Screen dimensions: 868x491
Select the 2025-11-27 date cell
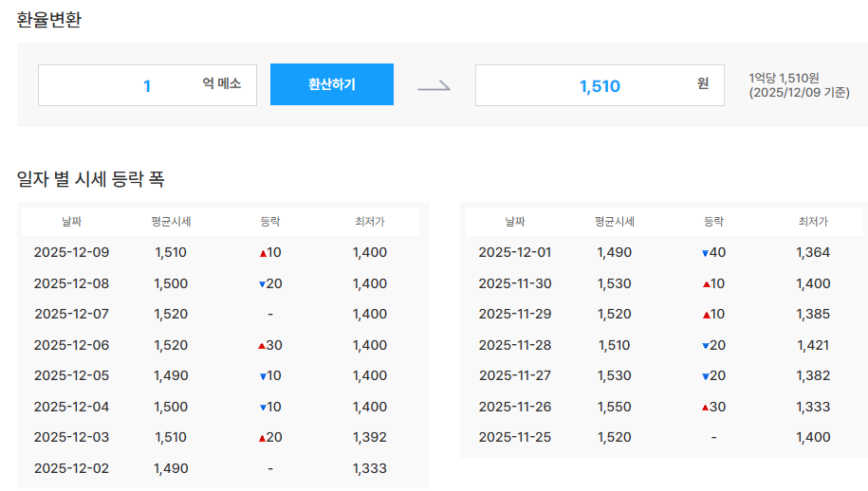pyautogui.click(x=515, y=376)
